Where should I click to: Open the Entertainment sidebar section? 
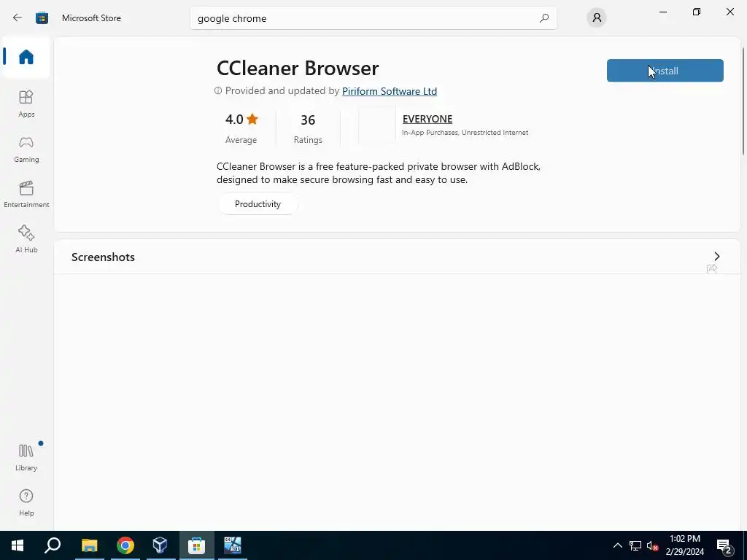pyautogui.click(x=26, y=194)
